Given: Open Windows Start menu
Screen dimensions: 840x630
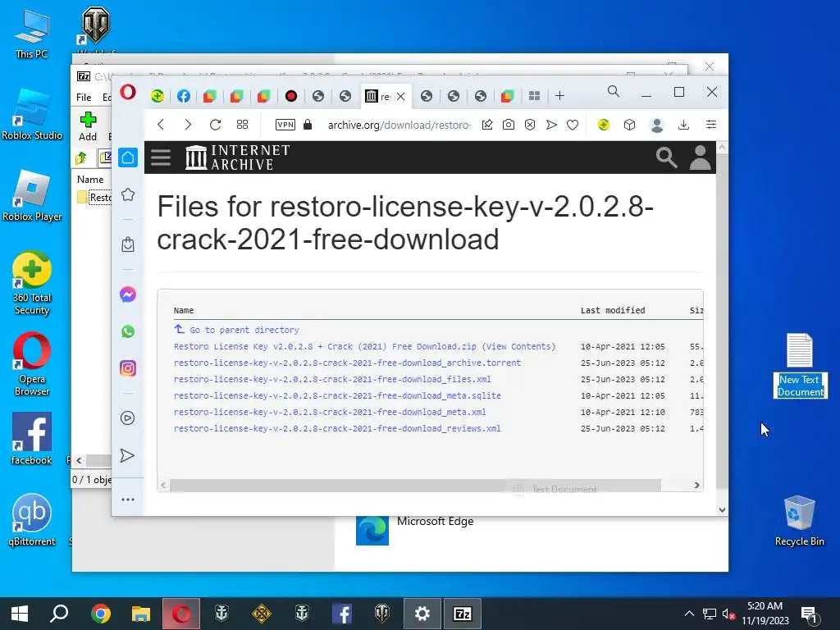Looking at the screenshot, I should tap(20, 614).
